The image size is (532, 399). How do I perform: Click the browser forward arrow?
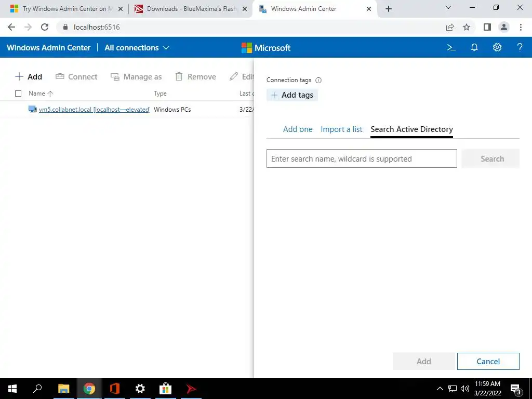pyautogui.click(x=28, y=27)
